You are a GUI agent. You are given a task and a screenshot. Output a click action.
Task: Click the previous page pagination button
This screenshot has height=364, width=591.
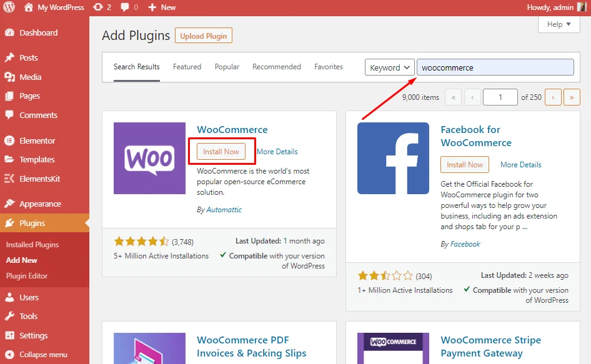[x=472, y=97]
